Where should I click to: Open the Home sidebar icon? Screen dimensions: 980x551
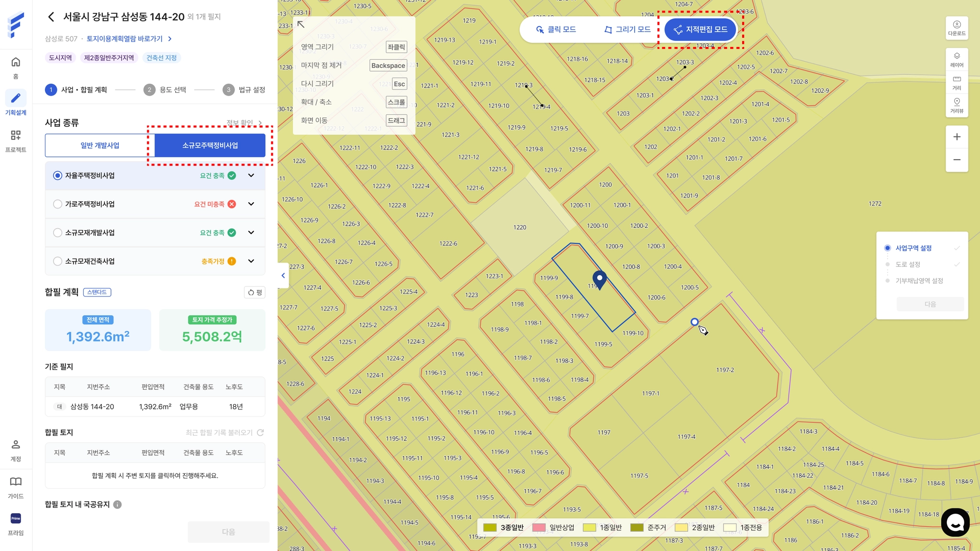tap(16, 62)
